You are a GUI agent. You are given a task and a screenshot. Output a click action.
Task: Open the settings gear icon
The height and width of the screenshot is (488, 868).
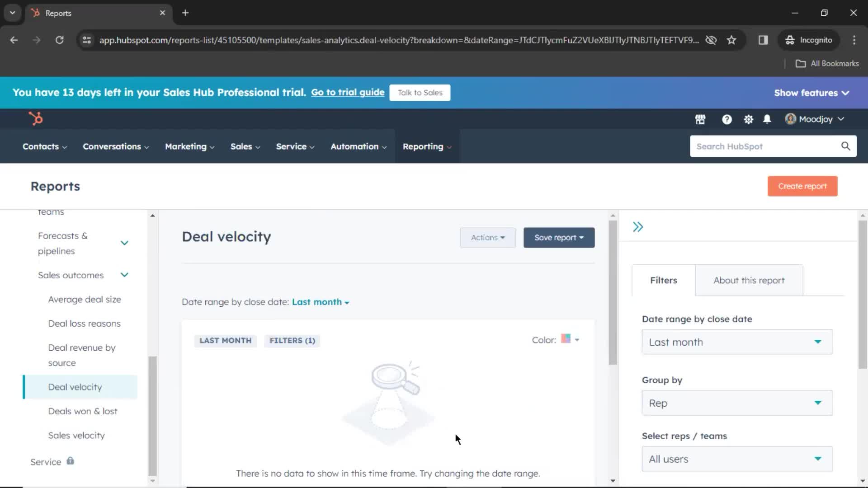748,118
